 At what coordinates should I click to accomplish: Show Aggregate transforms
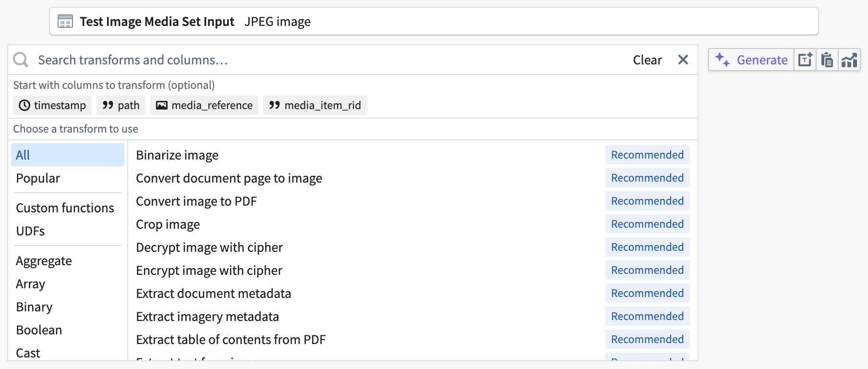(68, 260)
